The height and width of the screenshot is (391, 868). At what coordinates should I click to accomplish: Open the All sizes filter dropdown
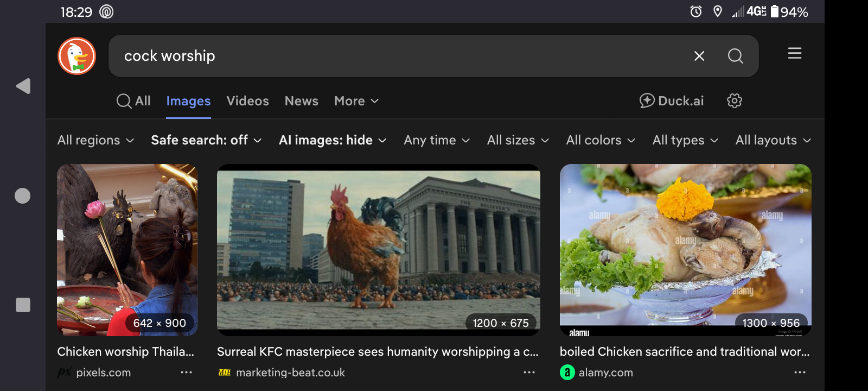[x=519, y=140]
